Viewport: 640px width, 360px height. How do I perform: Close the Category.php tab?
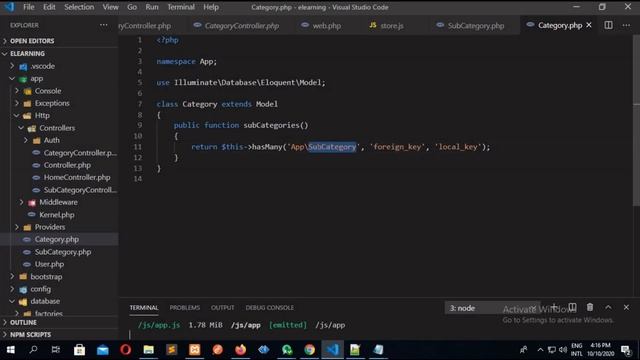pyautogui.click(x=589, y=25)
